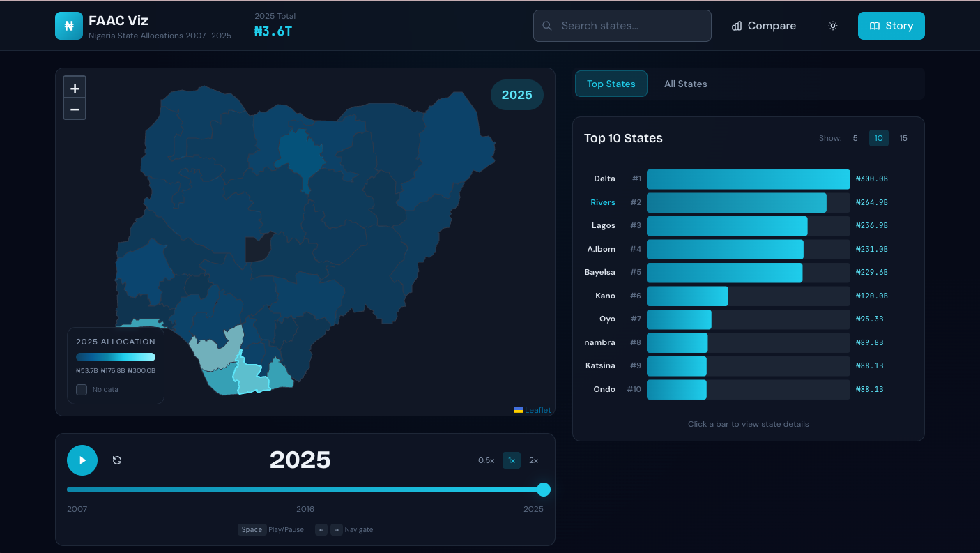Show 15 states in the Top States list
Image resolution: width=980 pixels, height=553 pixels.
pos(903,138)
